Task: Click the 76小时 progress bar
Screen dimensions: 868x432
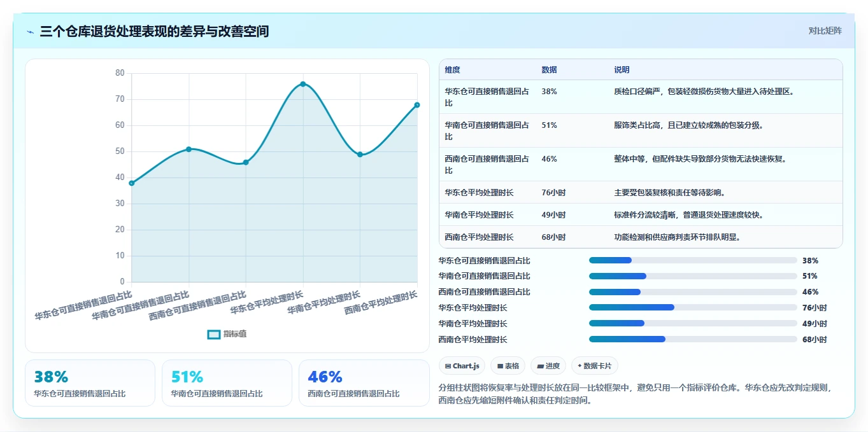Action: point(693,308)
